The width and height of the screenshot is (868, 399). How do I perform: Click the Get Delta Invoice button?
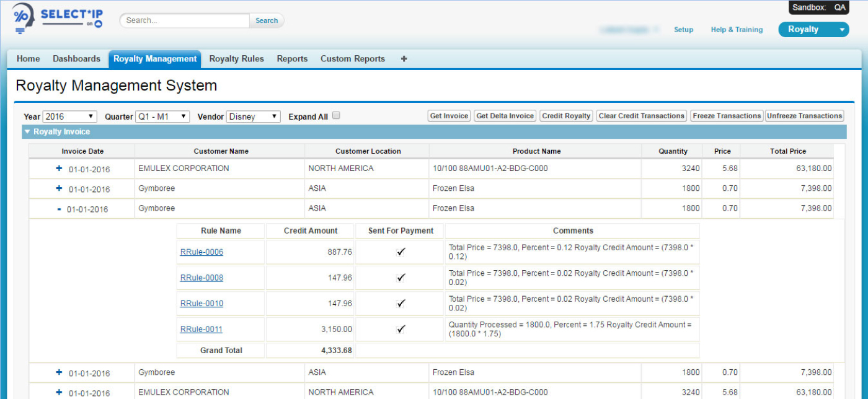coord(505,116)
